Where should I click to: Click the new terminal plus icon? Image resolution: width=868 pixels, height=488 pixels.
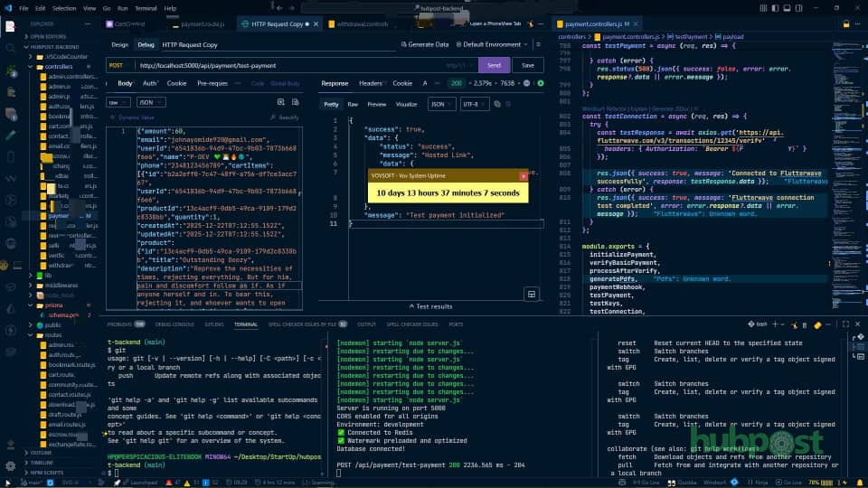click(775, 324)
